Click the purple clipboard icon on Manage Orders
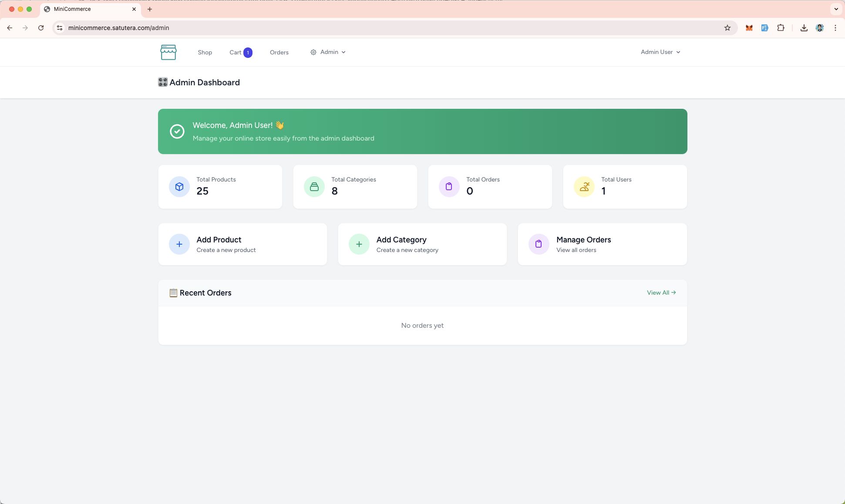This screenshot has height=504, width=845. coord(539,244)
